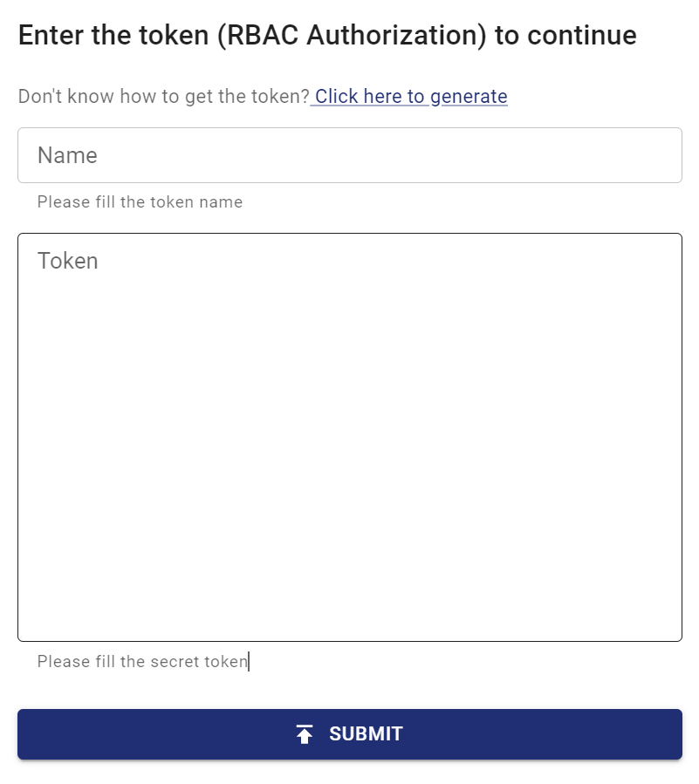This screenshot has height=784, width=699.
Task: Focus the Name input field
Action: click(349, 155)
